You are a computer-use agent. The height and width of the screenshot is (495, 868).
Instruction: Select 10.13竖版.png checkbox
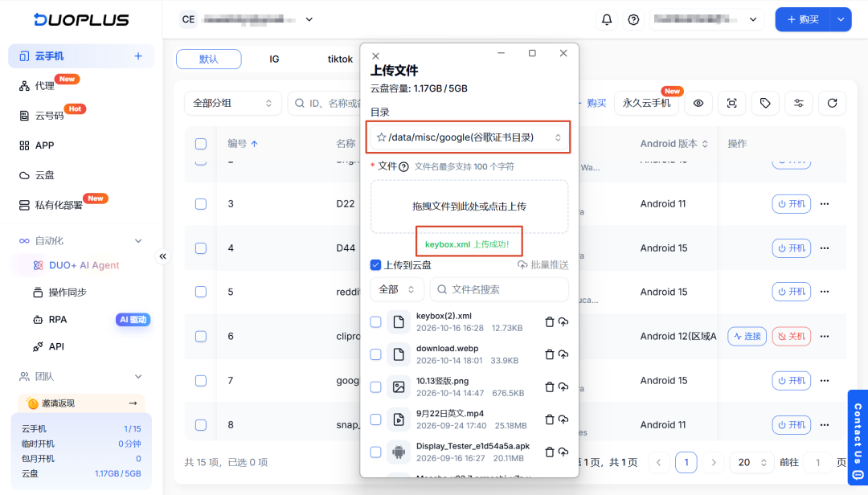(x=375, y=387)
